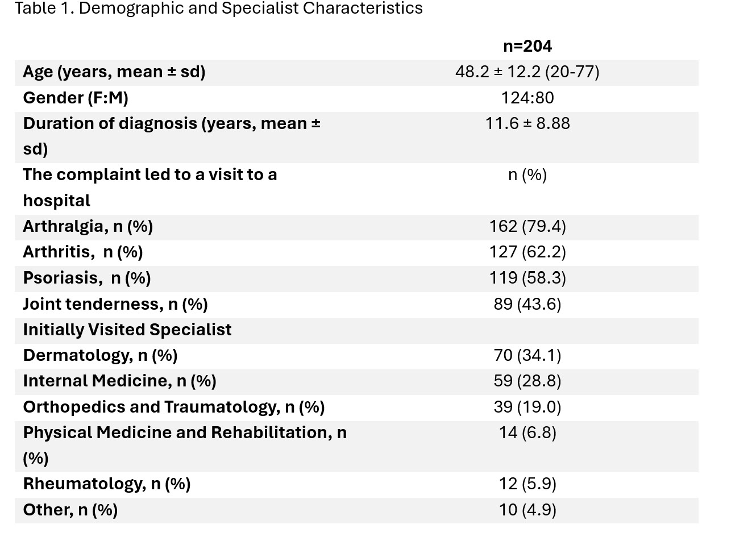Click the age value '48.2 ± 12.2 (20-77)'
This screenshot has height=541, width=756.
click(x=527, y=72)
